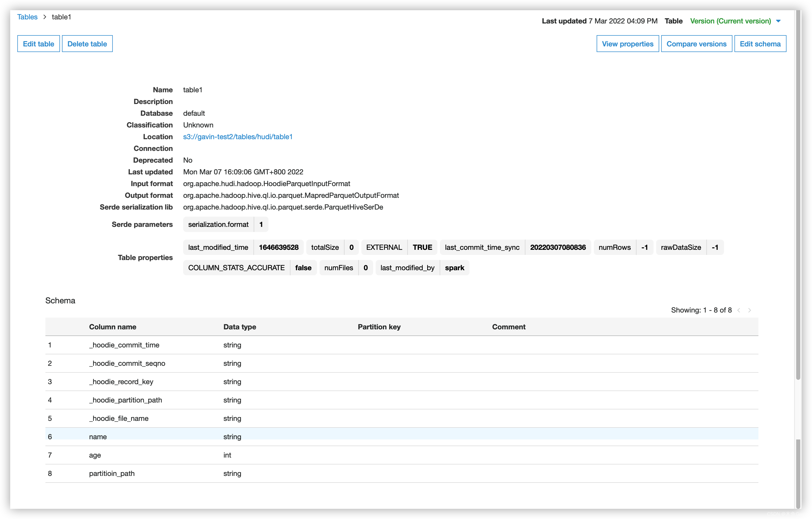Click the Partition key header

pyautogui.click(x=379, y=327)
